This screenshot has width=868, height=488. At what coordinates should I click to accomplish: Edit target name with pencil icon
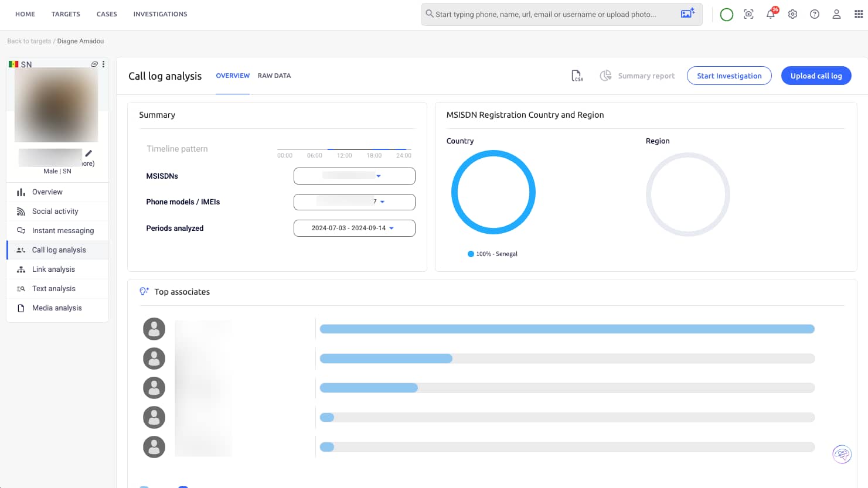click(88, 153)
